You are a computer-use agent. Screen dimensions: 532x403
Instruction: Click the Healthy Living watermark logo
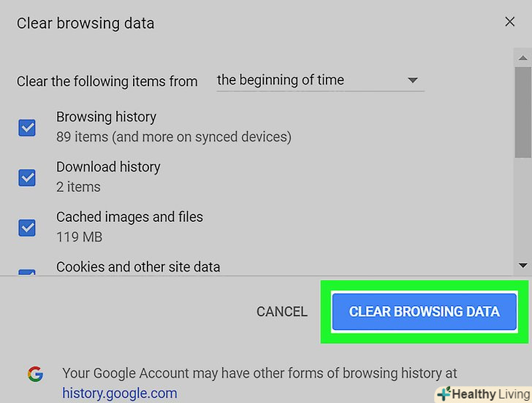482,394
